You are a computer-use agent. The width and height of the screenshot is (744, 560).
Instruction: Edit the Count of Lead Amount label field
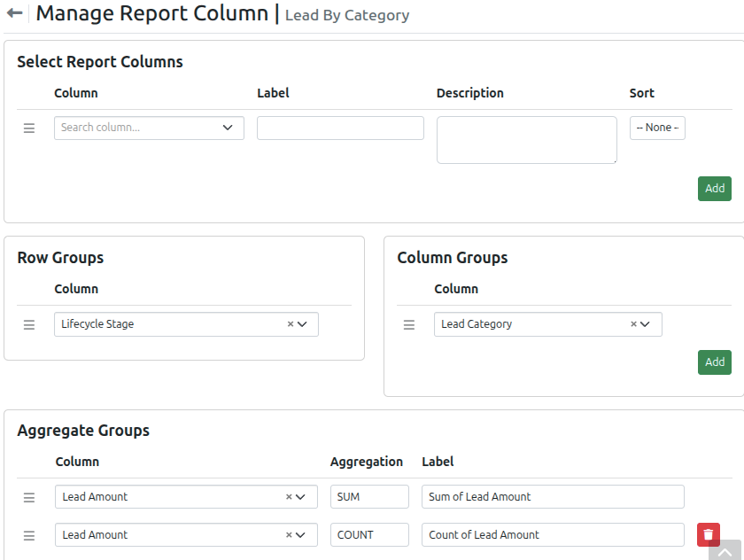(553, 535)
